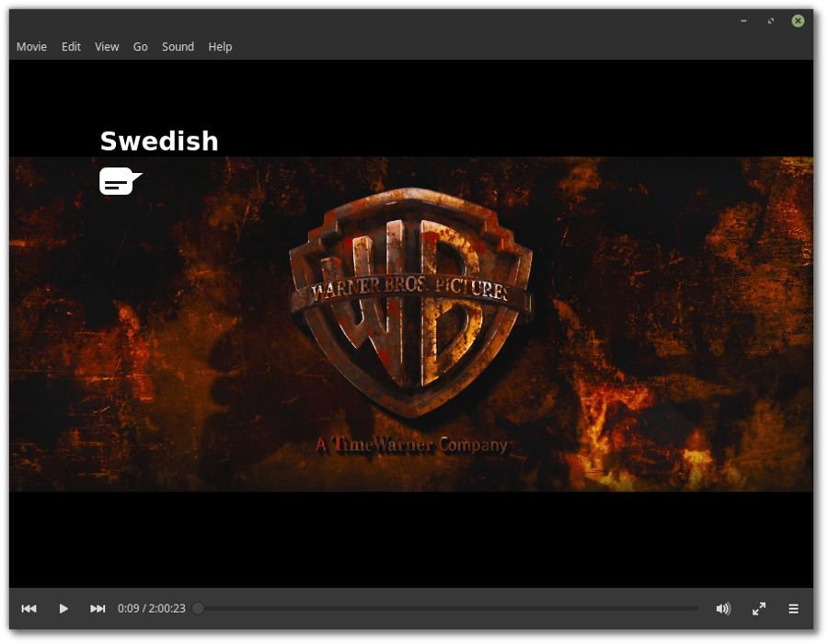Viewport: 828px width, 644px height.
Task: Restore the window with the unmaximize icon
Action: 770,19
